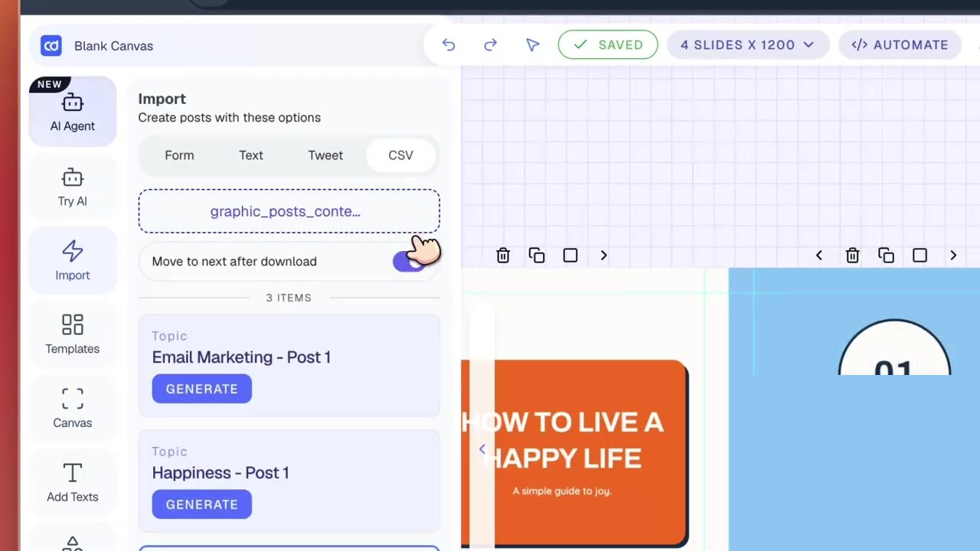Screen dimensions: 980x551
Task: Click the square icon above blue slide
Action: click(x=920, y=256)
